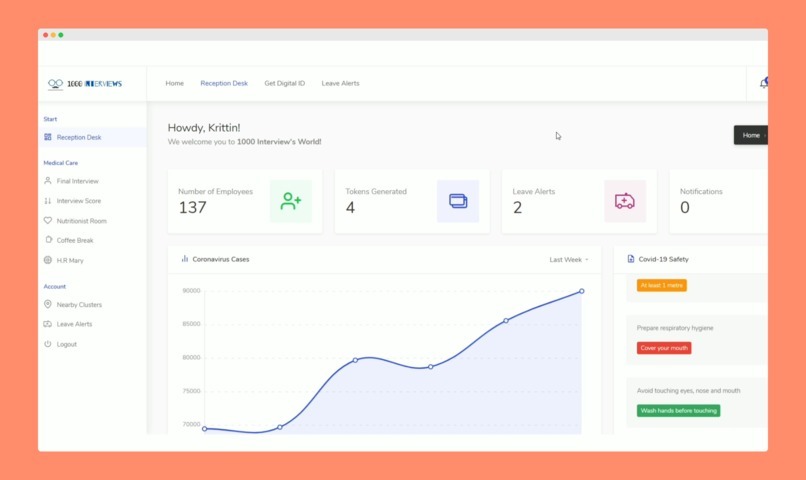806x480 pixels.
Task: Click the dark Home button
Action: click(750, 135)
